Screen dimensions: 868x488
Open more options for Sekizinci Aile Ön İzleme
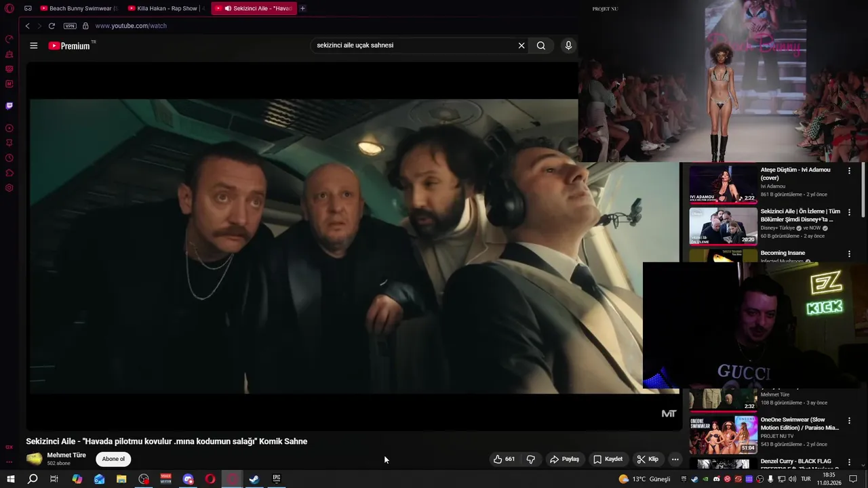tap(849, 212)
